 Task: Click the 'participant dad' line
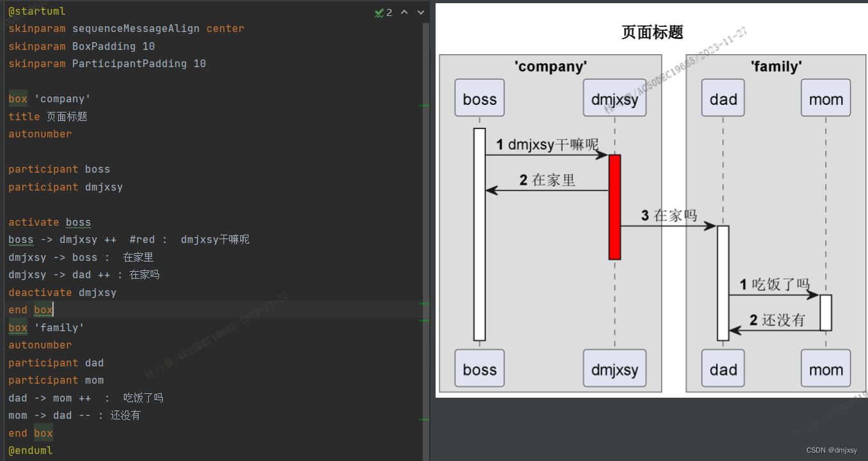pos(56,363)
